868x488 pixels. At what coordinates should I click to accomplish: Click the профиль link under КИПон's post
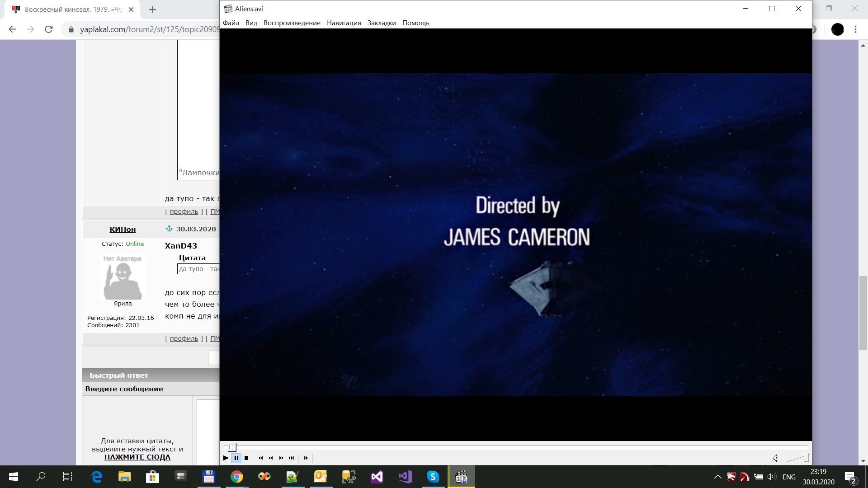(x=184, y=338)
